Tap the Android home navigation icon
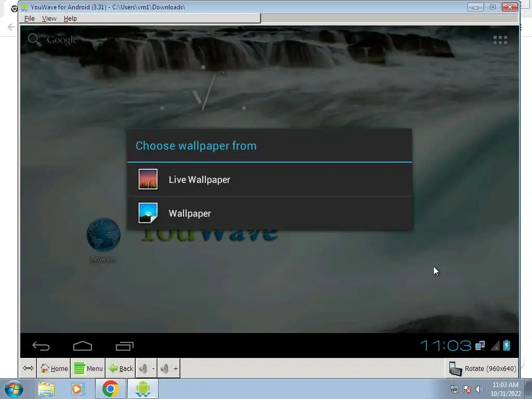532x399 pixels. (83, 345)
